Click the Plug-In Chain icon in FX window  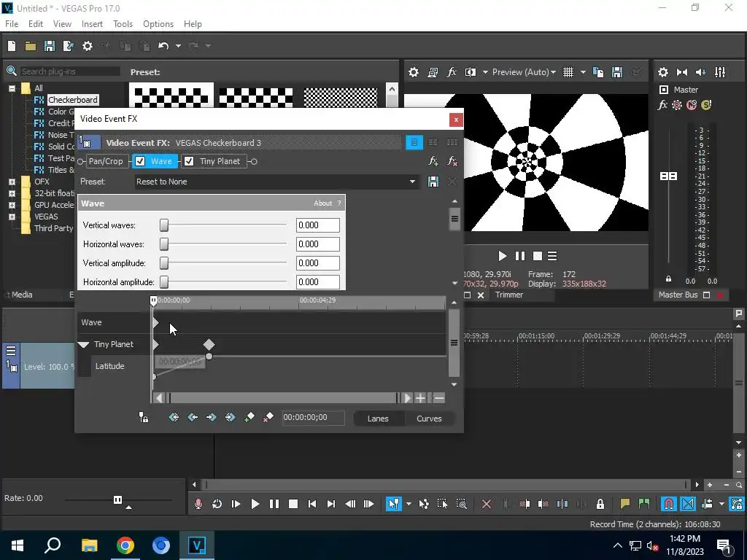click(x=433, y=161)
